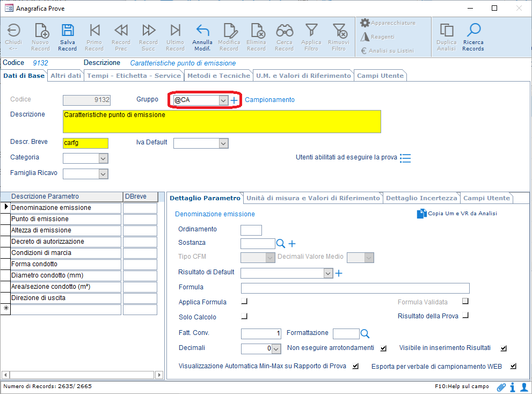Image resolution: width=532 pixels, height=394 pixels.
Task: Create a new record with Nuovo Record
Action: point(41,37)
